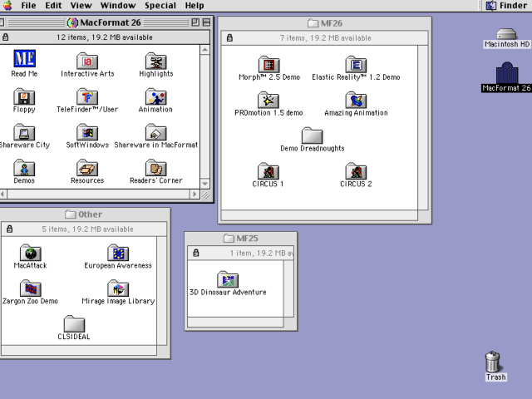Open the Read Me file icon
Image resolution: width=532 pixels, height=399 pixels.
point(24,59)
